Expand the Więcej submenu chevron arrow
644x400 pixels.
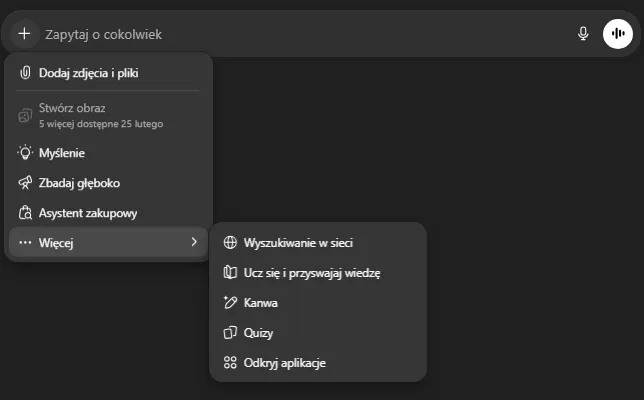[x=194, y=242]
